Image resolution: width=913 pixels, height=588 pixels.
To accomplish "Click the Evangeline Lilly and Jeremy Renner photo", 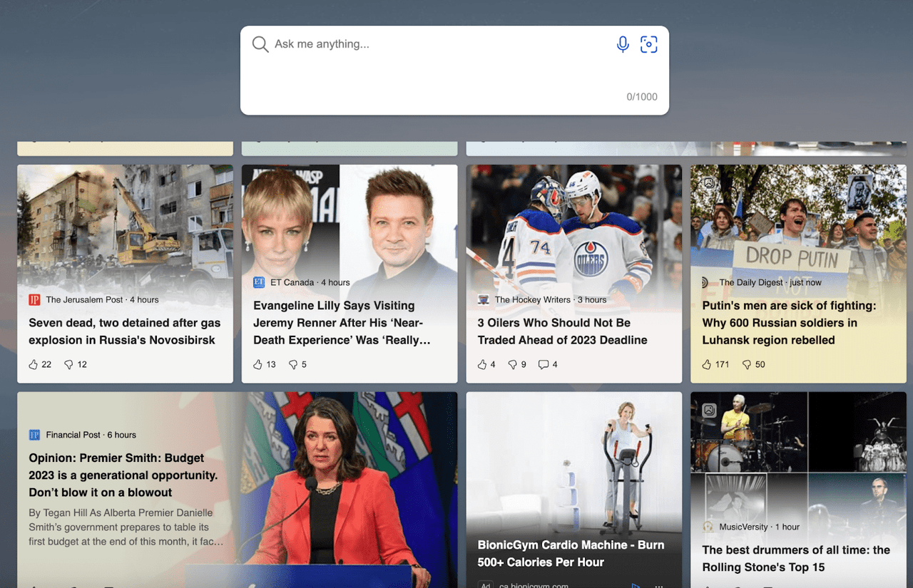I will coord(350,220).
